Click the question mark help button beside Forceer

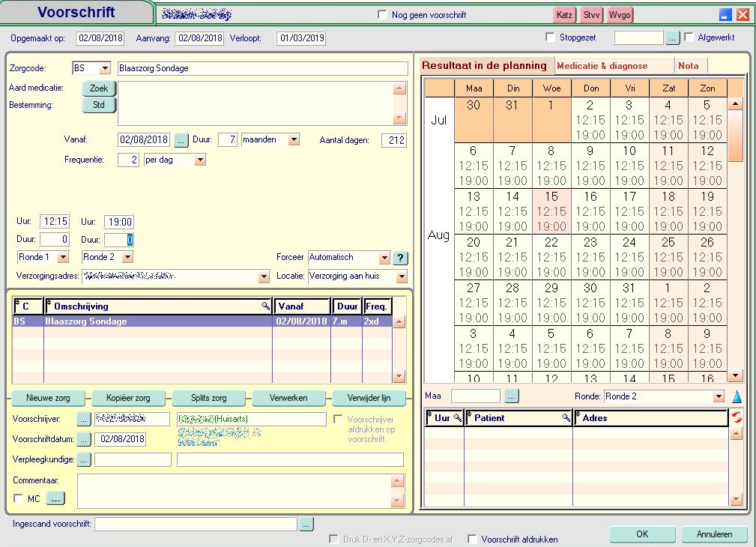401,258
